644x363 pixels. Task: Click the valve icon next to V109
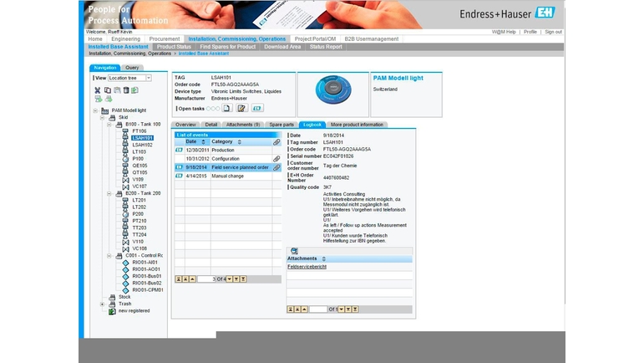[x=125, y=180]
